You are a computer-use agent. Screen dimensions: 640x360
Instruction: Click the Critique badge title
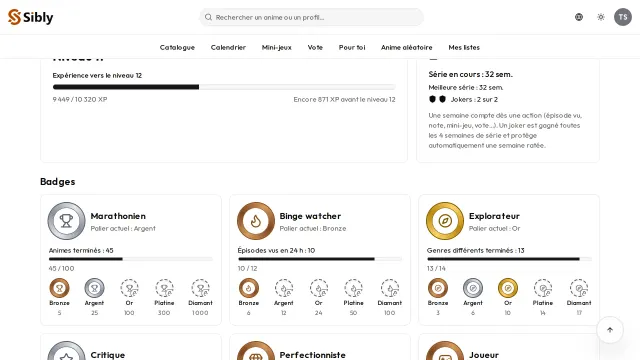tap(108, 355)
